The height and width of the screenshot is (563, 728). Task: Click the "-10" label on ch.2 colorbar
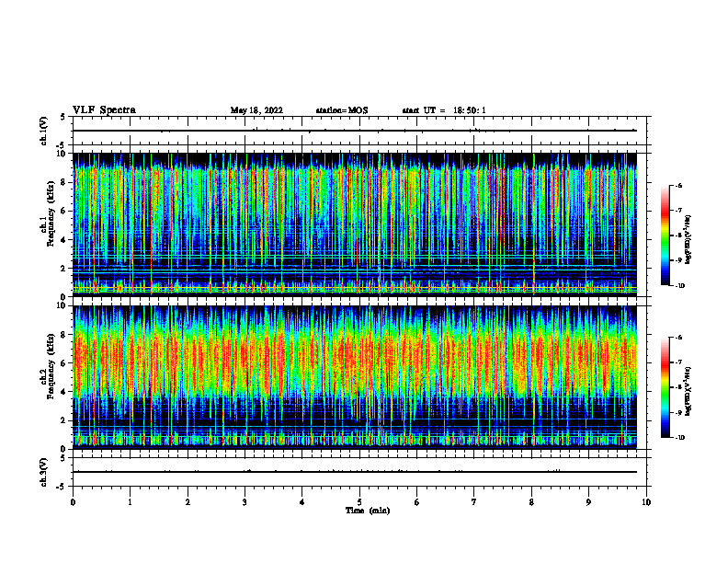tap(680, 438)
